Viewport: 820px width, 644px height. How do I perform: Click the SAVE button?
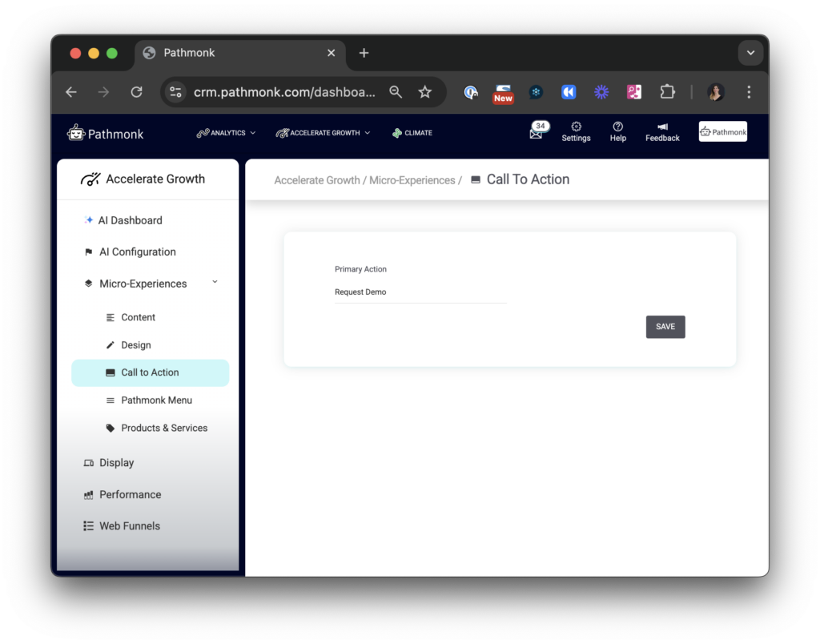pos(665,326)
